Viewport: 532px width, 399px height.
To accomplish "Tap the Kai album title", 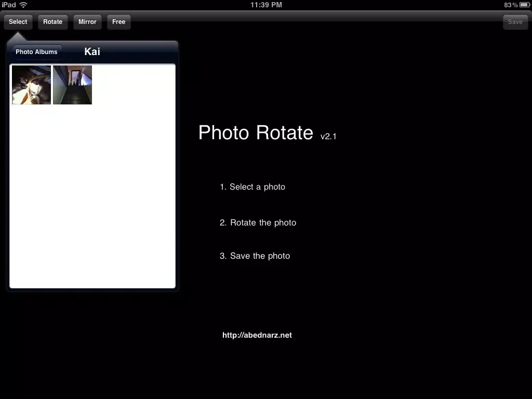I will pos(92,51).
